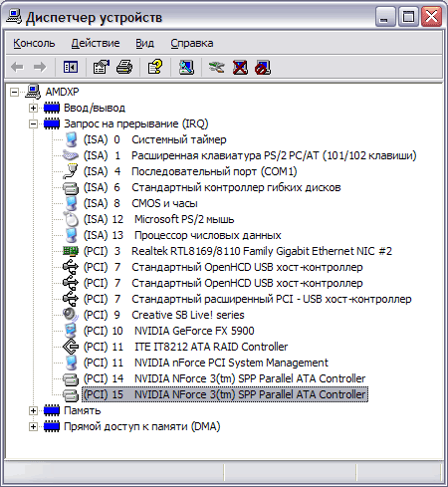Select the AMDXP tree label

(x=62, y=92)
